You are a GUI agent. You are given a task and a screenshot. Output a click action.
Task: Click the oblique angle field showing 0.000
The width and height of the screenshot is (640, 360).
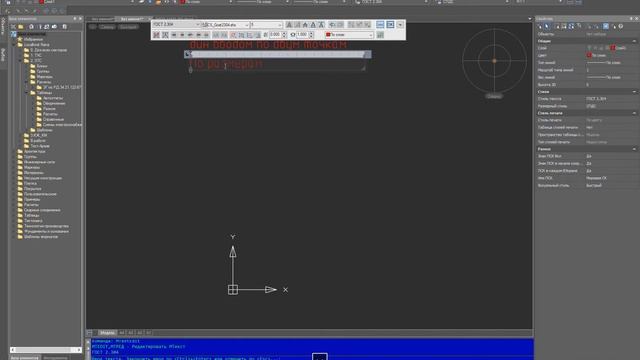tap(275, 35)
